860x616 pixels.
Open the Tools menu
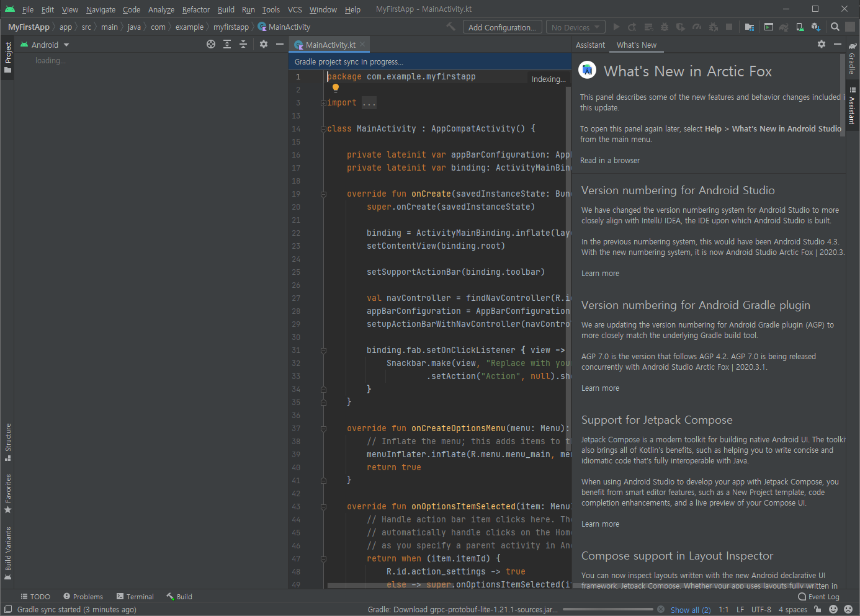click(x=271, y=9)
